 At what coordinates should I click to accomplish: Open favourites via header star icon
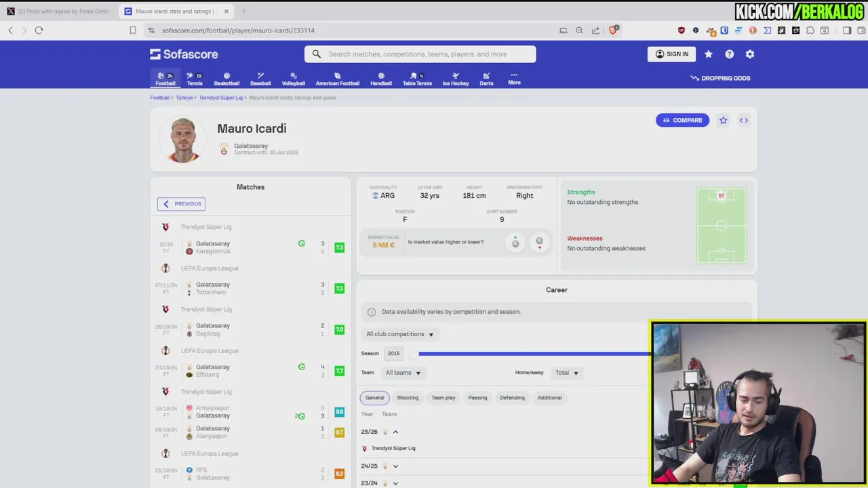coord(709,54)
